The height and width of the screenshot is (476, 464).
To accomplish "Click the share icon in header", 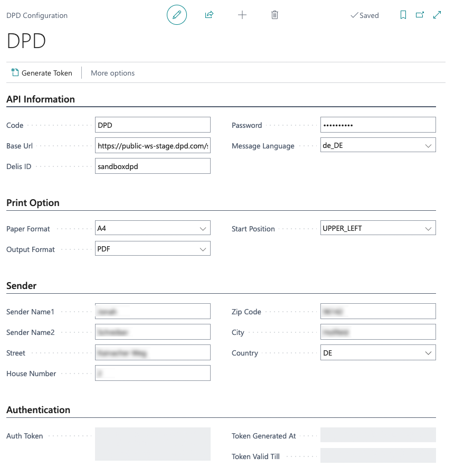I will tap(209, 15).
